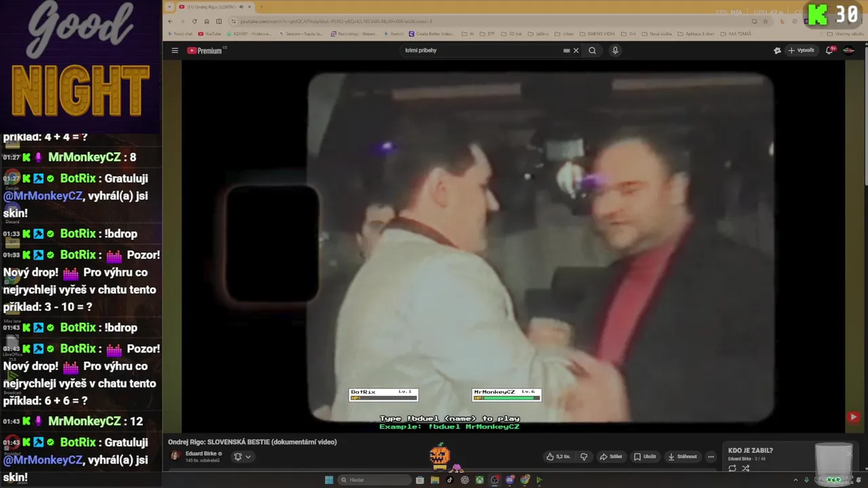
Task: Clear the 'krimi pribehy' search text
Action: tap(576, 50)
